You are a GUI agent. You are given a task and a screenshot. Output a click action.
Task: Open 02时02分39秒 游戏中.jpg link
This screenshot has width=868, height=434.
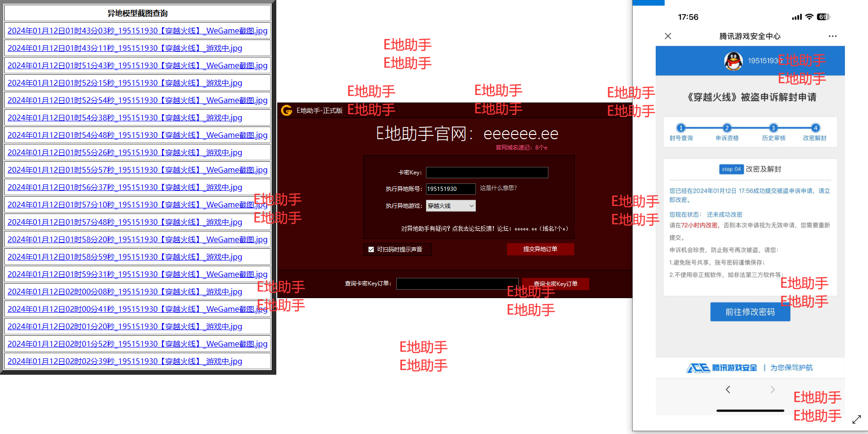click(125, 361)
